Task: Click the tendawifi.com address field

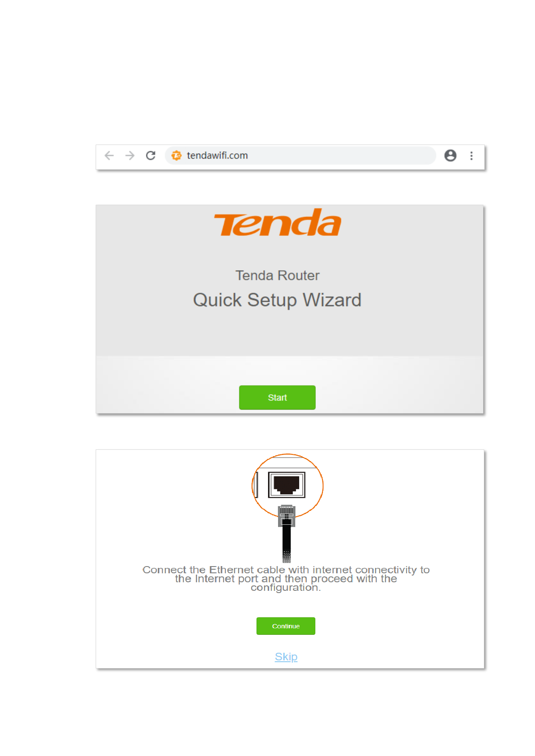Action: tap(300, 155)
